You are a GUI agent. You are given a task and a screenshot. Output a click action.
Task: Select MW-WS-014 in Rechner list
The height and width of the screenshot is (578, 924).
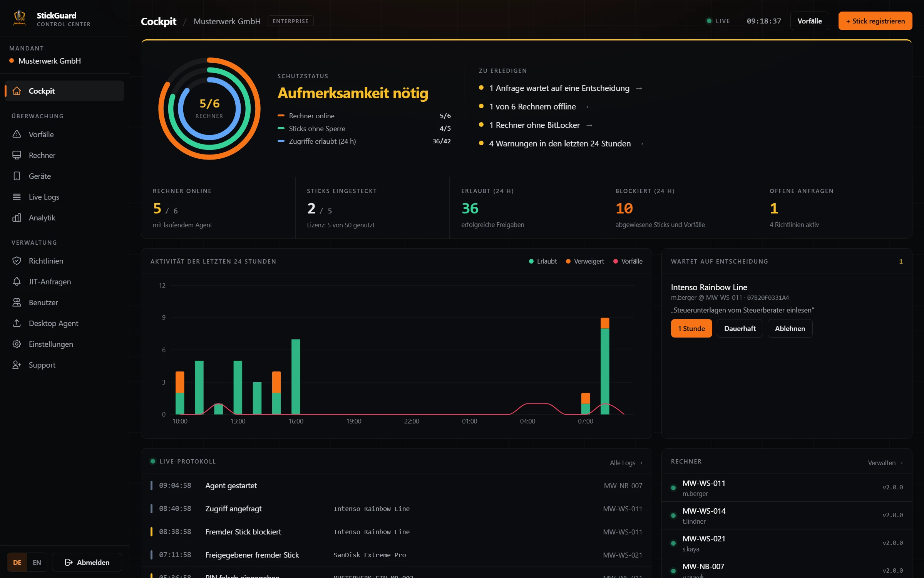(x=787, y=515)
